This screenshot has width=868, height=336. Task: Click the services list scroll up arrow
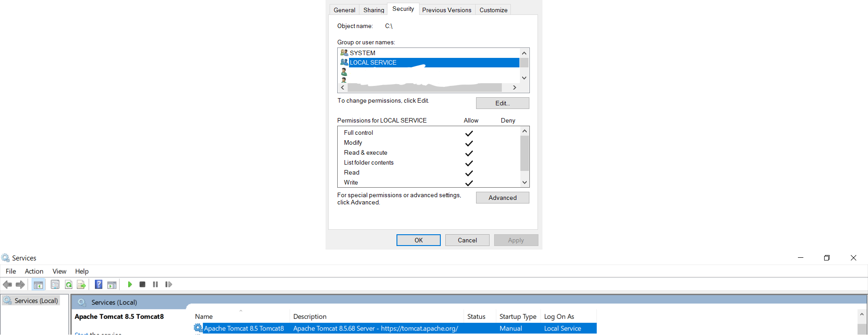pyautogui.click(x=862, y=314)
